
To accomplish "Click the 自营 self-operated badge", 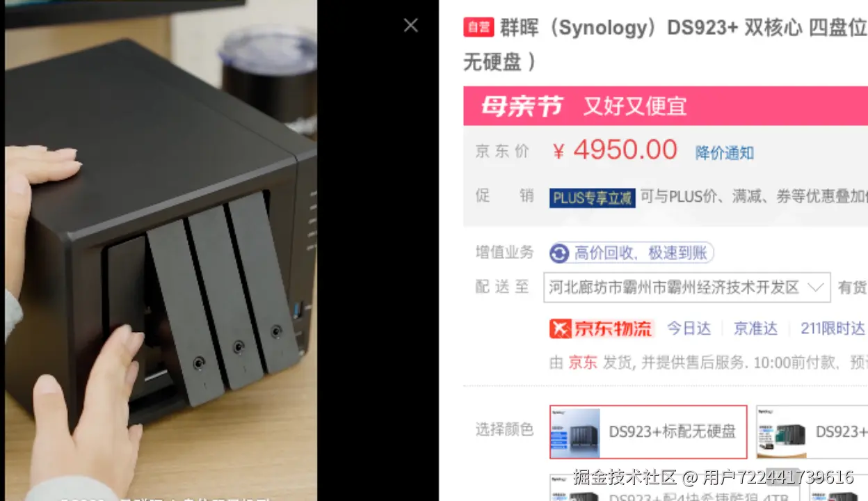I will point(479,27).
